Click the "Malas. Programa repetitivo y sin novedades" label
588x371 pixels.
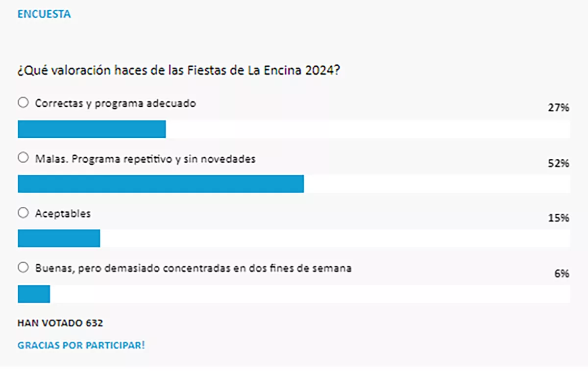(x=145, y=159)
